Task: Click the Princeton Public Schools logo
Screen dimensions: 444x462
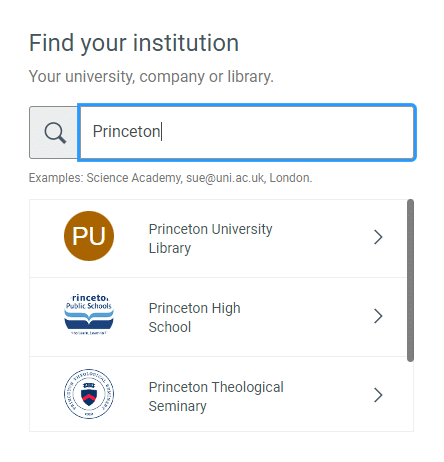Action: (x=89, y=315)
